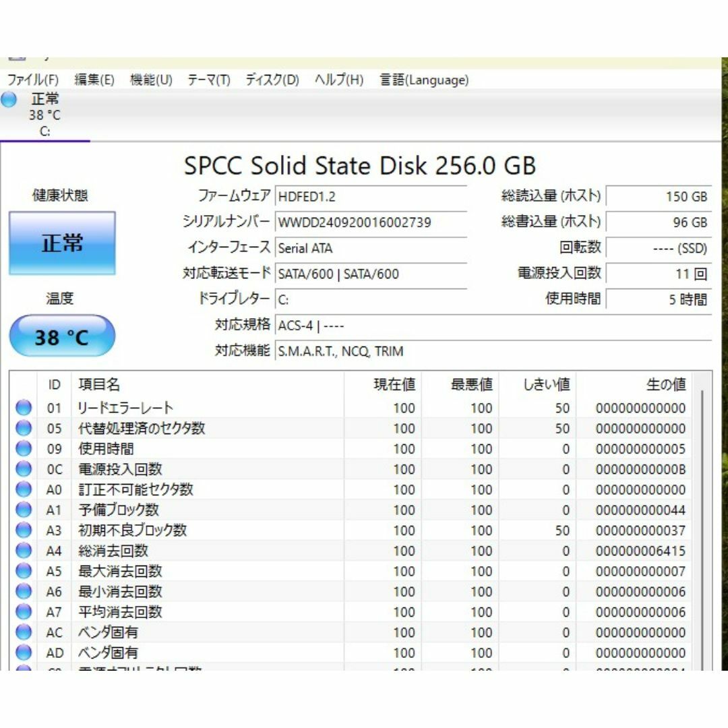Open the 機能(U) menu
The image size is (728, 728).
click(x=151, y=80)
